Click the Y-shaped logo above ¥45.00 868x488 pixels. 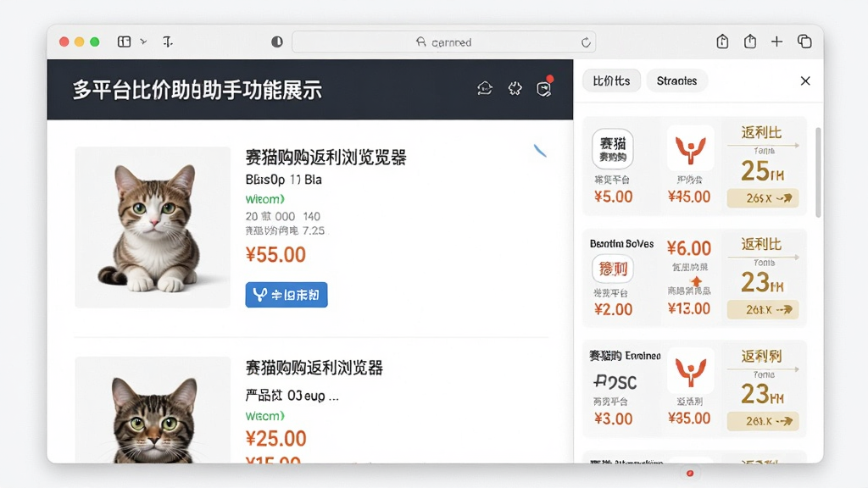coord(690,148)
